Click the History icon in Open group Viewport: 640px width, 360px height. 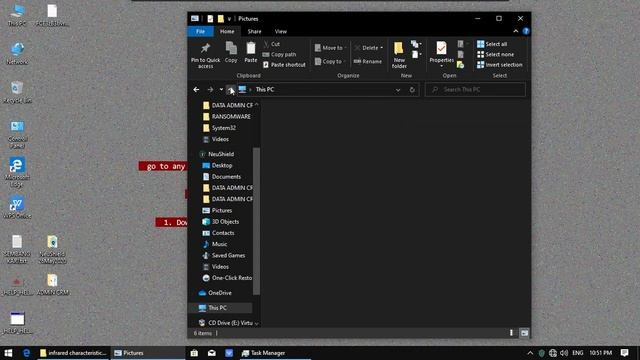460,64
